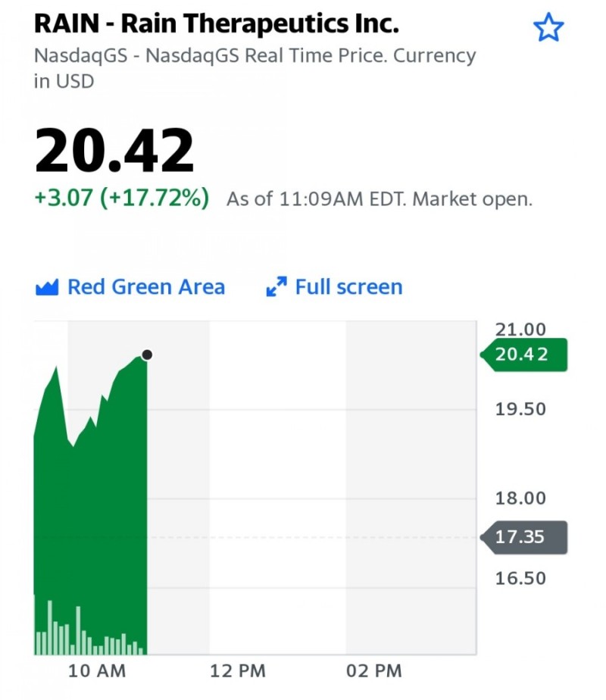Image resolution: width=606 pixels, height=700 pixels.
Task: Click the 16.50 price axis label
Action: pyautogui.click(x=520, y=579)
